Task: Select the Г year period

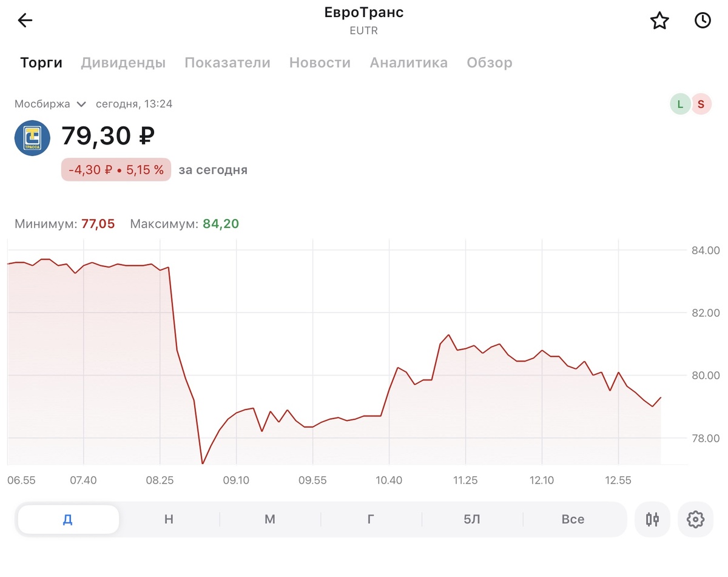Action: coord(371,519)
